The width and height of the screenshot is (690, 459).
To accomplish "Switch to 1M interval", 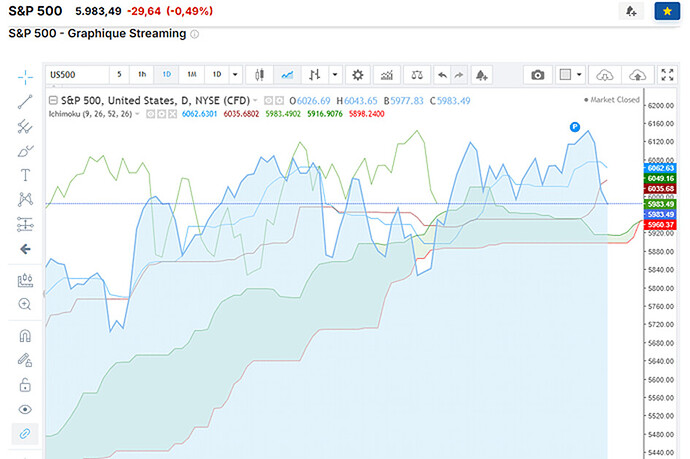I will click(x=192, y=75).
